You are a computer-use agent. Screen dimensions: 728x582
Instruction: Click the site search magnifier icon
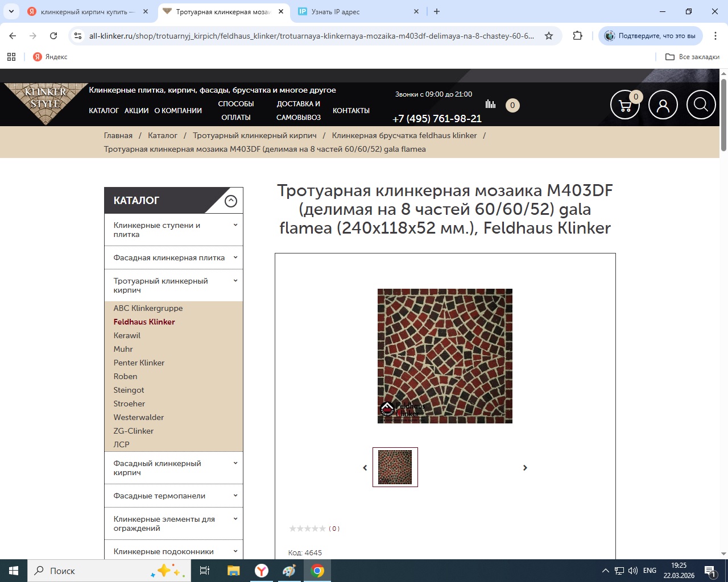pos(701,105)
